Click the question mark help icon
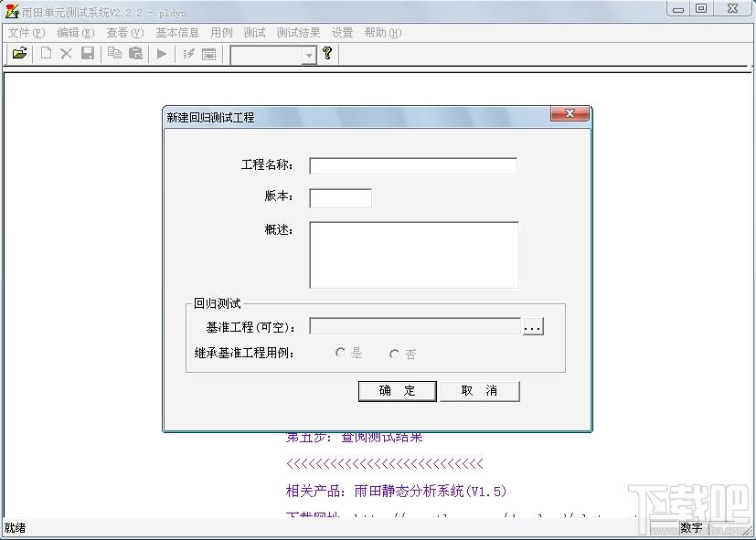 (327, 53)
